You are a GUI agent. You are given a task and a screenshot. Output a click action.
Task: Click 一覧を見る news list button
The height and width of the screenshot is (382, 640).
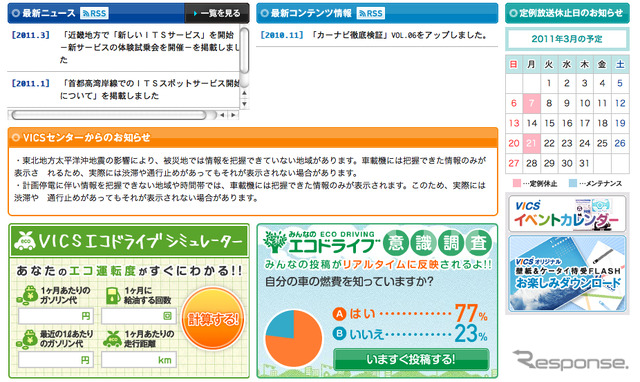pos(217,13)
